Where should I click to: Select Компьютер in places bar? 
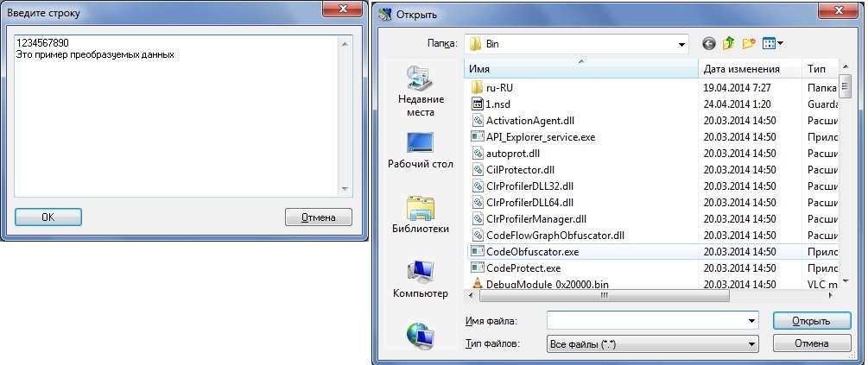point(421,280)
